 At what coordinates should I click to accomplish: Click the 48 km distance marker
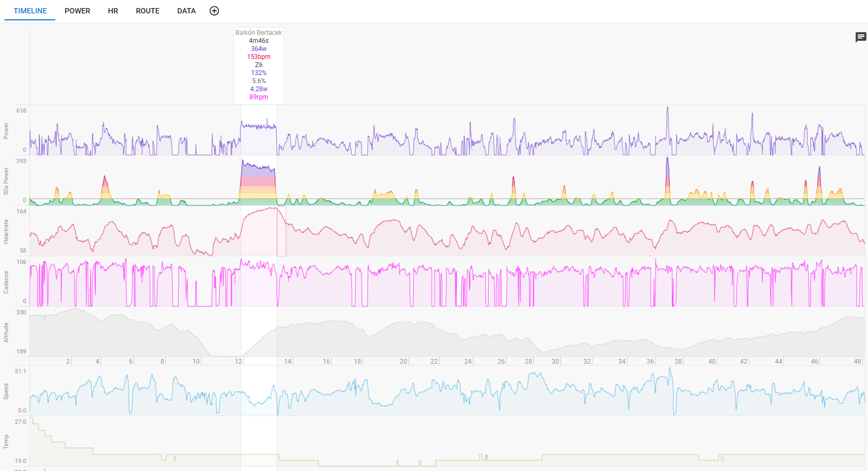pos(857,362)
